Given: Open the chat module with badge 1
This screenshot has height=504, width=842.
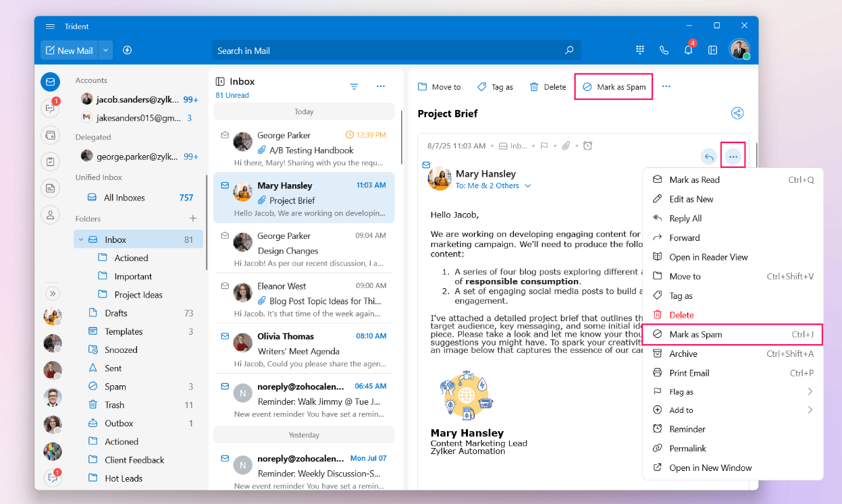Looking at the screenshot, I should (x=49, y=108).
